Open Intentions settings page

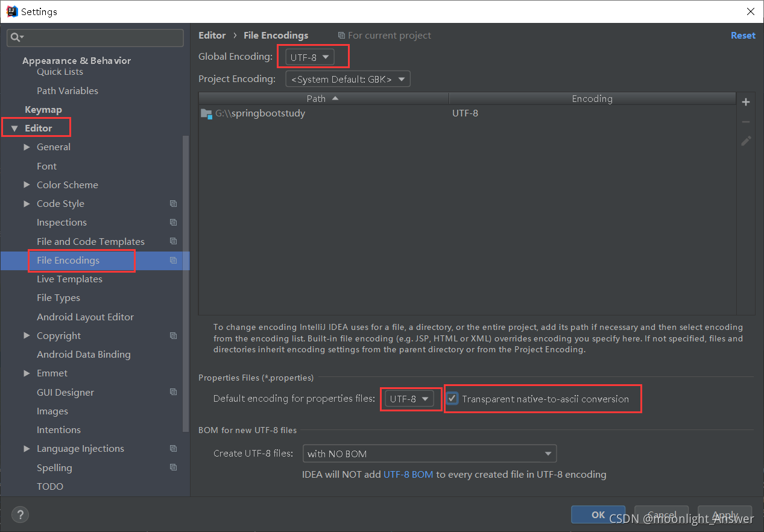click(58, 430)
